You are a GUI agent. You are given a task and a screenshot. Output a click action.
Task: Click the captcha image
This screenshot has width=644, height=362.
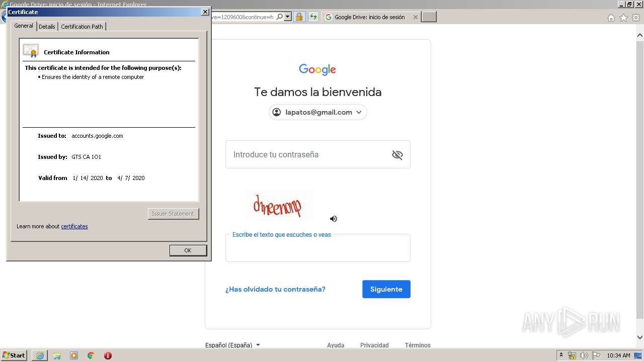coord(279,206)
